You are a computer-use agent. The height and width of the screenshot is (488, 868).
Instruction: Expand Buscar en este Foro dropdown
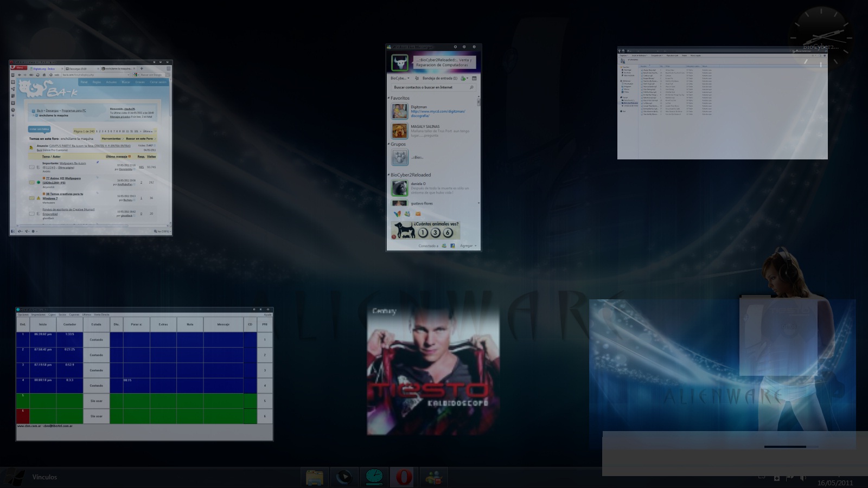[x=141, y=139]
